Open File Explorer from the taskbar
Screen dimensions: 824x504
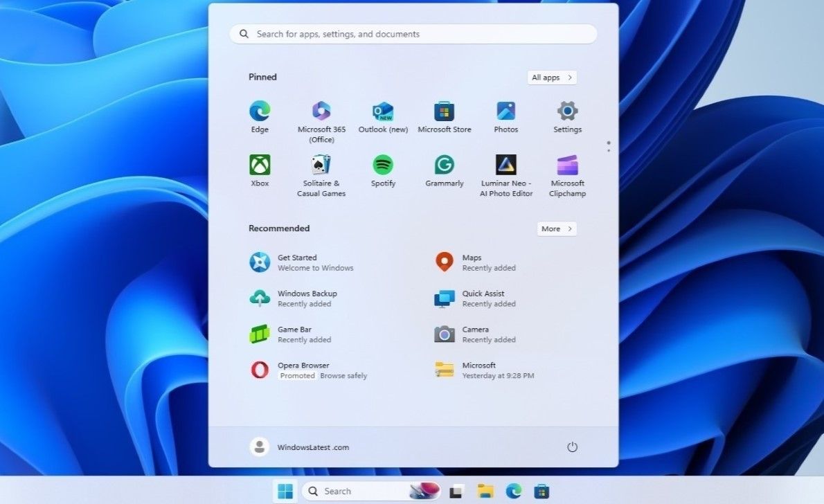click(x=483, y=491)
